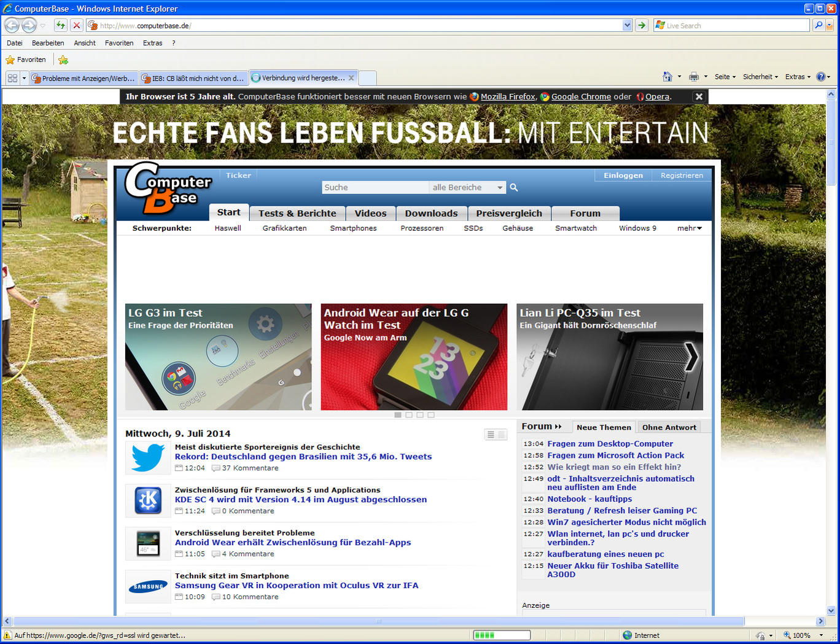Open the Seite command bar dropdown

click(725, 77)
